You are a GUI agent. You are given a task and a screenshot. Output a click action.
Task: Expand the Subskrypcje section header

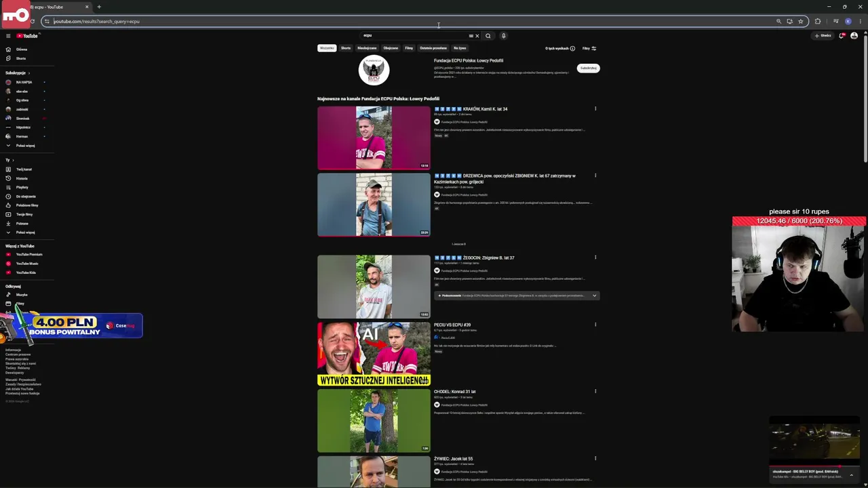click(18, 73)
